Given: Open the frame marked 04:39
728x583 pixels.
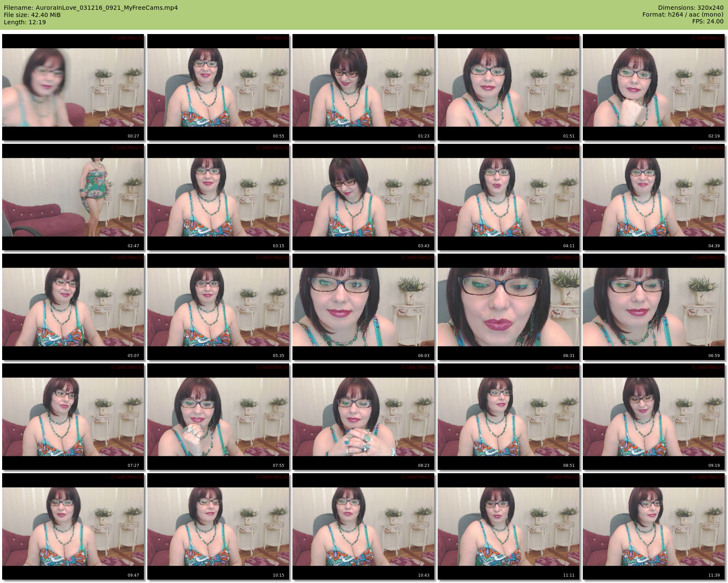Looking at the screenshot, I should [x=653, y=197].
